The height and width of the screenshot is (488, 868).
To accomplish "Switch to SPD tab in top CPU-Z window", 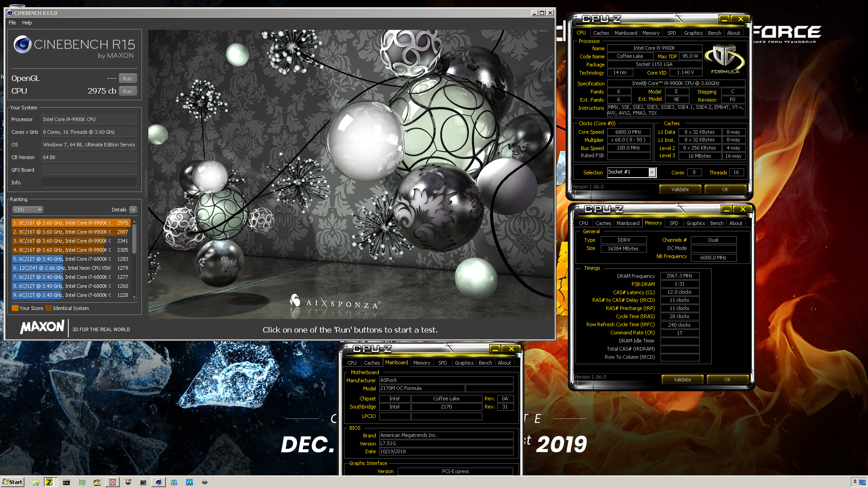I will point(672,33).
